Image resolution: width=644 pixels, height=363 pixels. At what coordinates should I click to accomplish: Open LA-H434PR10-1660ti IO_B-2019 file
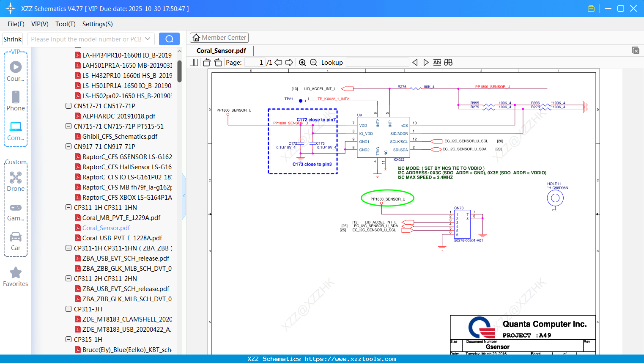point(127,55)
